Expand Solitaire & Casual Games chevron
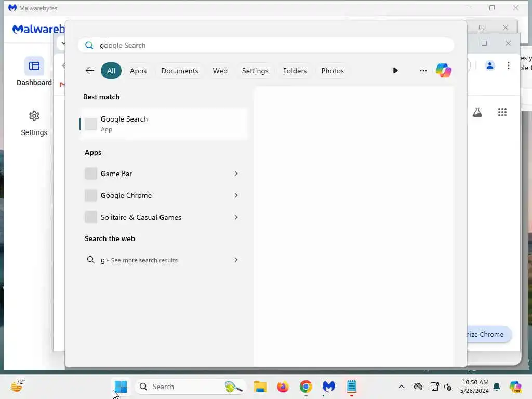 click(236, 217)
